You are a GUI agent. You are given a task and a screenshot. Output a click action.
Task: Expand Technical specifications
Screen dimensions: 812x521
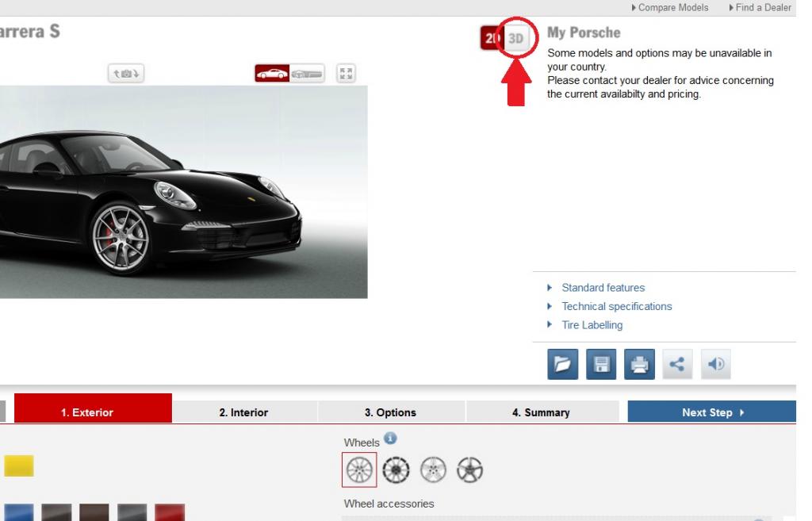tap(616, 306)
